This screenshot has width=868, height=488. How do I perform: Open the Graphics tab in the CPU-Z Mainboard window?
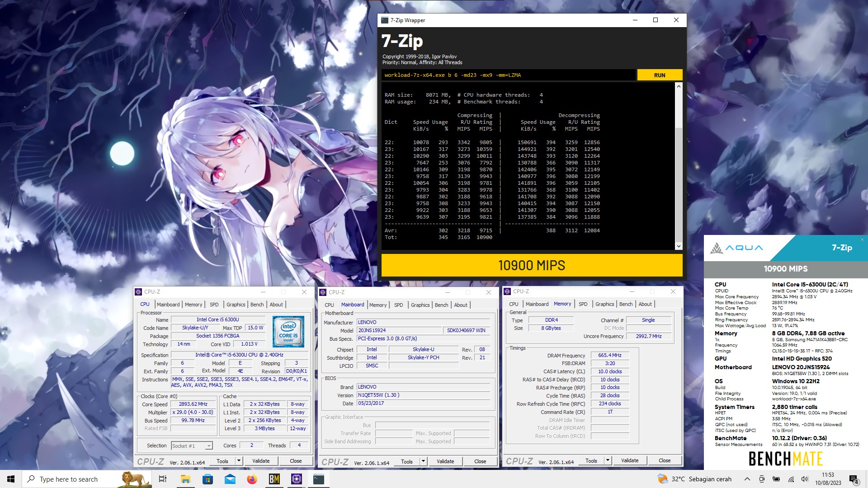point(420,305)
